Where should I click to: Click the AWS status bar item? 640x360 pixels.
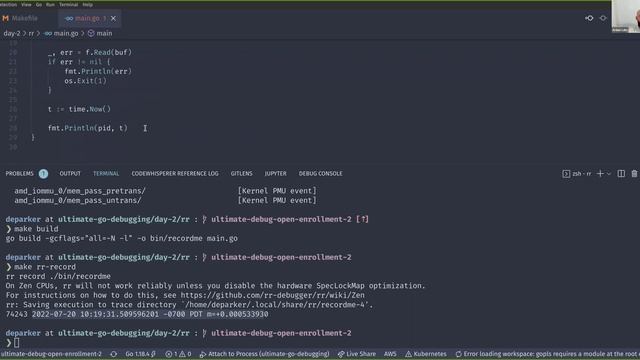click(x=390, y=354)
